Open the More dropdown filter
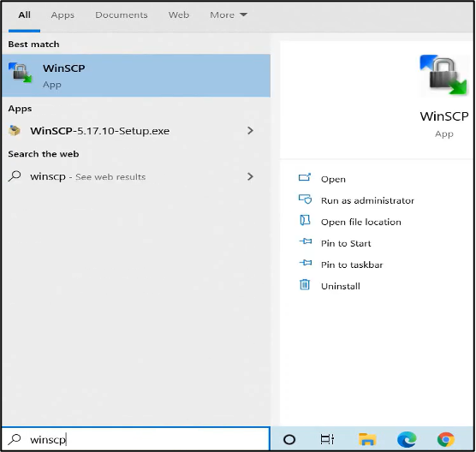Viewport: 476px width, 452px height. click(x=229, y=15)
